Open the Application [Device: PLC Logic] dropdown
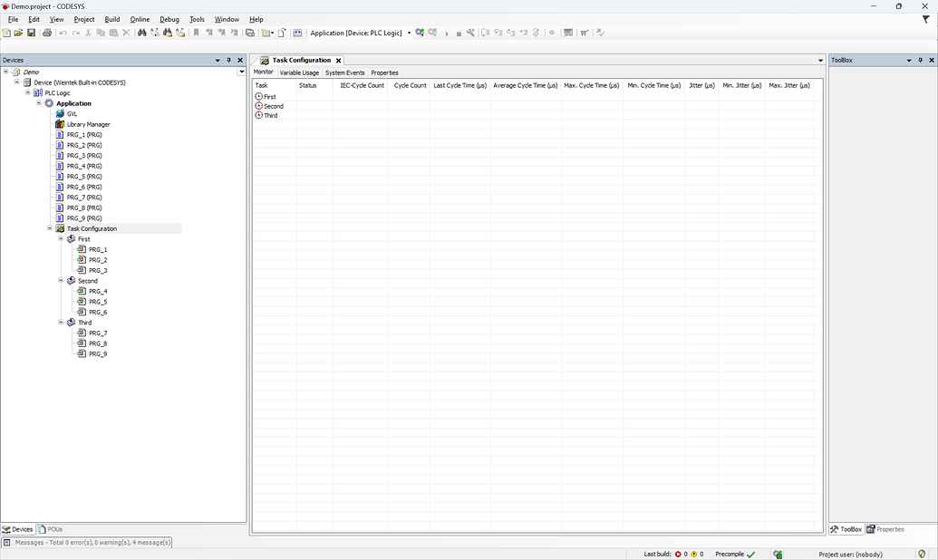Image resolution: width=938 pixels, height=560 pixels. [x=409, y=33]
